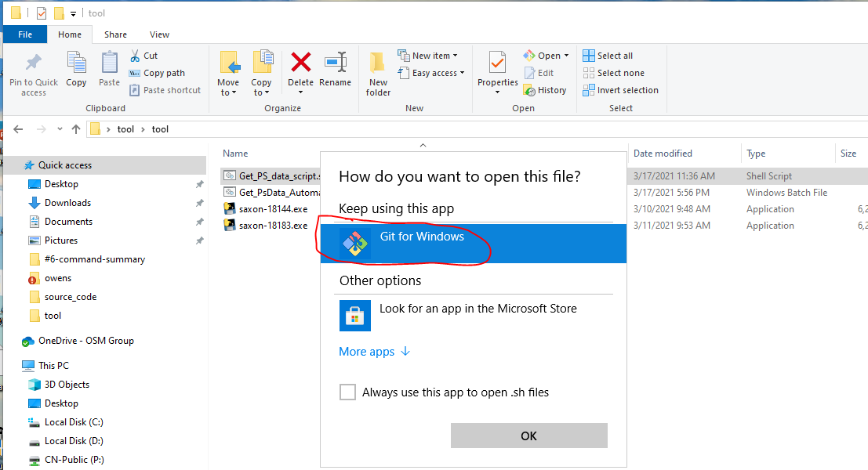Click the Copy ribbon icon
Screen dimensions: 868x470
coord(76,62)
